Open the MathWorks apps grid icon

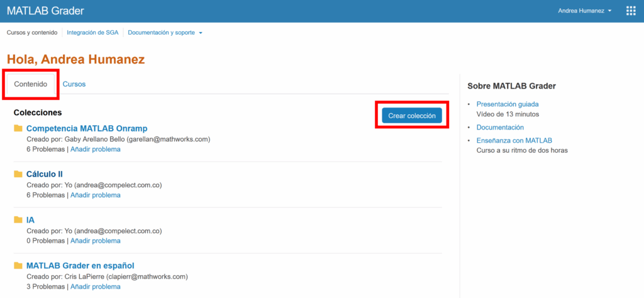pos(630,11)
